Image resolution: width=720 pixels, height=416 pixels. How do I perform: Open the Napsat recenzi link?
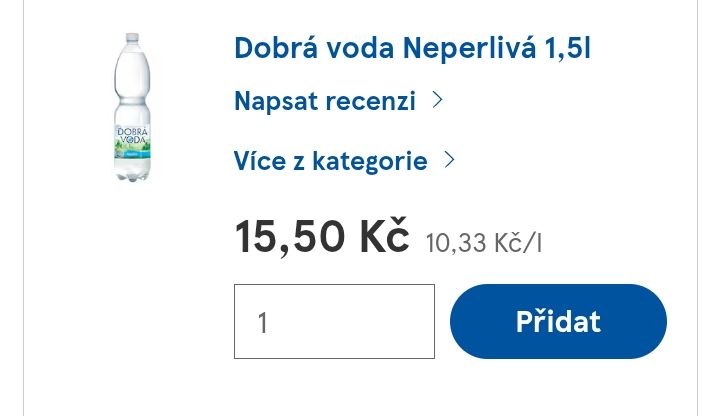tap(324, 101)
